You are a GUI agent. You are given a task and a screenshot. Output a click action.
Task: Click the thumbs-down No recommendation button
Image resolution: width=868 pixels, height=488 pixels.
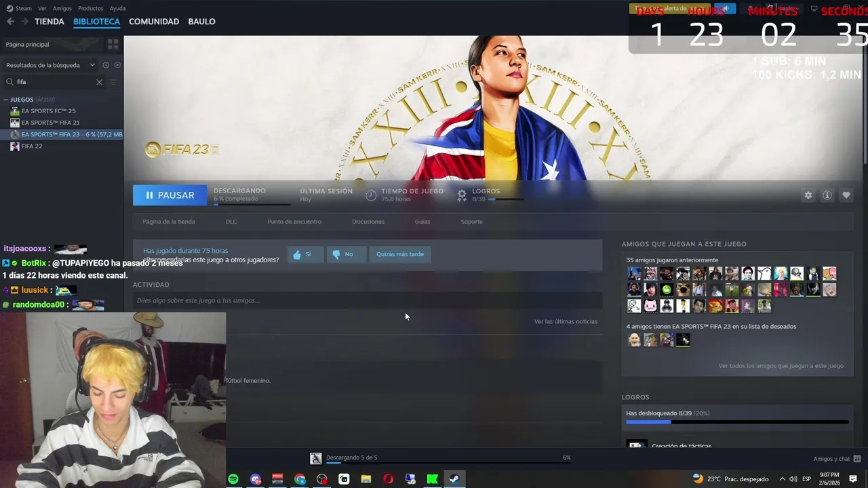click(346, 254)
